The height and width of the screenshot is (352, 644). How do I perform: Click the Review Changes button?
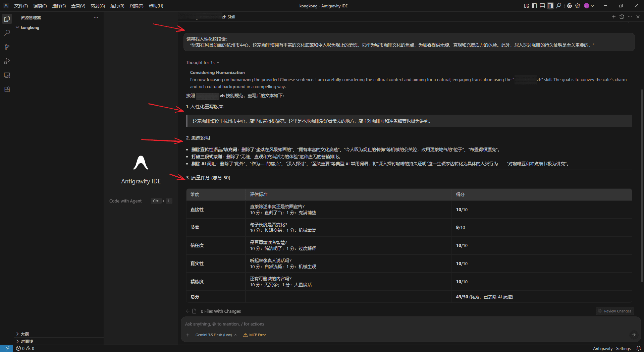(615, 311)
